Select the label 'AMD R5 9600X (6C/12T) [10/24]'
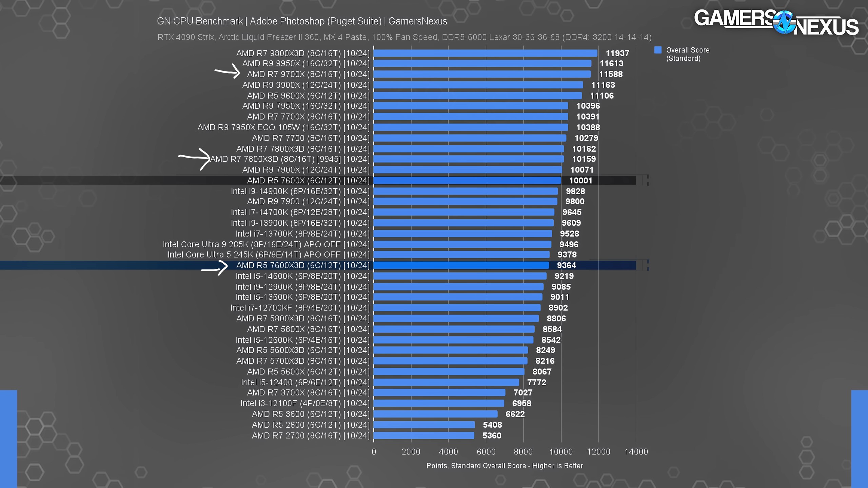Screen dimensions: 868x488 [308, 96]
